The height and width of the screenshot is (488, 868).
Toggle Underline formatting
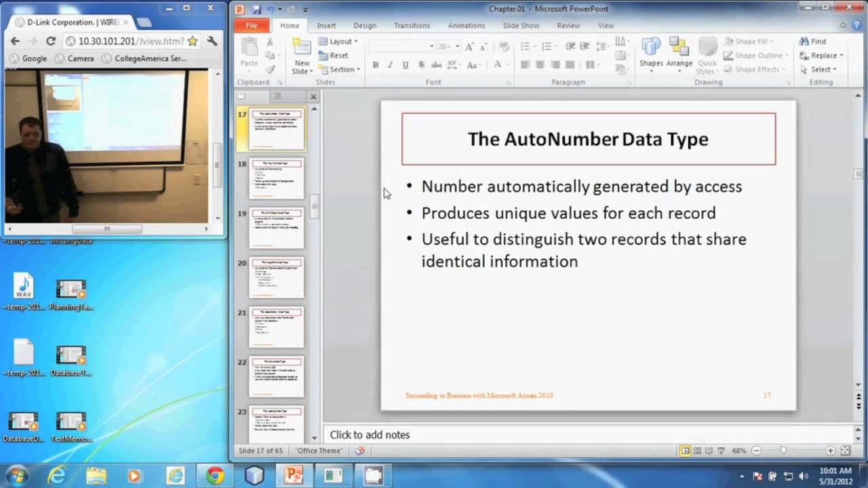[x=406, y=65]
